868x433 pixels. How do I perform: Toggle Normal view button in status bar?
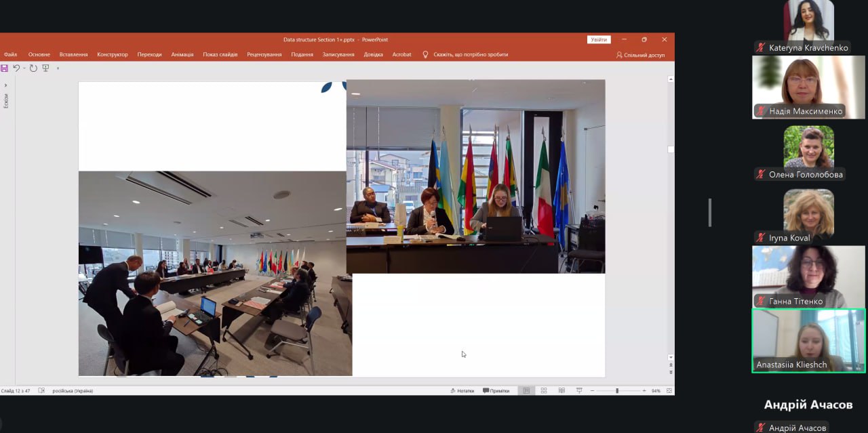[x=526, y=391]
